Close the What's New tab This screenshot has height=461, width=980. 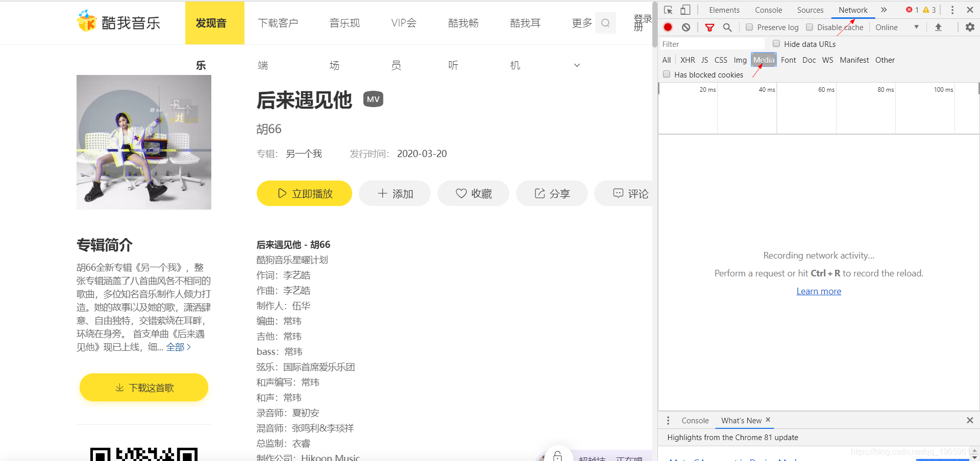(768, 420)
